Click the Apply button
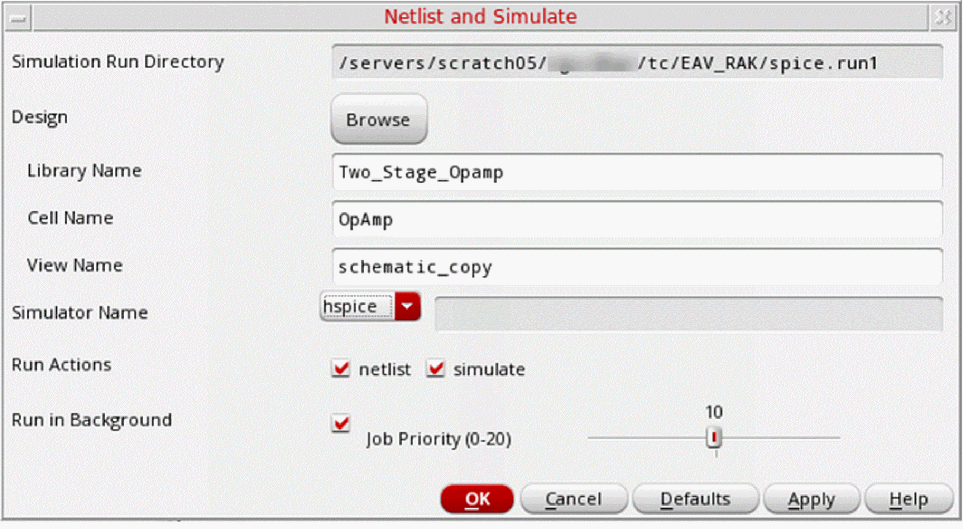 click(x=811, y=499)
